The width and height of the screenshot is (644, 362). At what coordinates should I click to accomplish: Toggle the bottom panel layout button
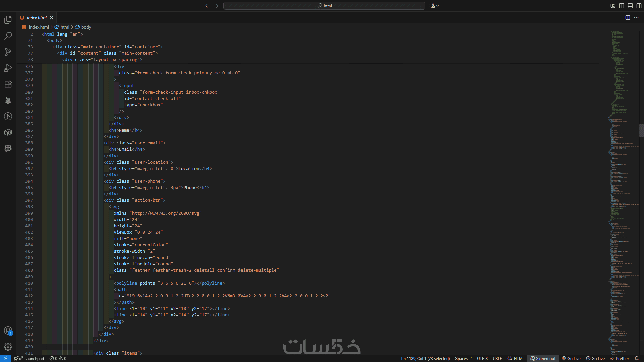[x=630, y=6]
